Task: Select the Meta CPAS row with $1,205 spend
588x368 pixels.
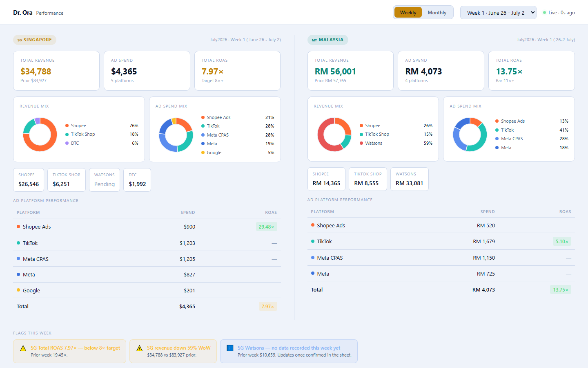Action: [x=147, y=259]
